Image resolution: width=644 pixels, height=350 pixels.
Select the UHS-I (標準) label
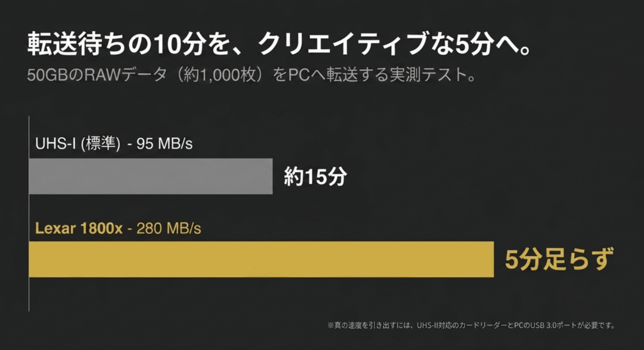click(78, 144)
